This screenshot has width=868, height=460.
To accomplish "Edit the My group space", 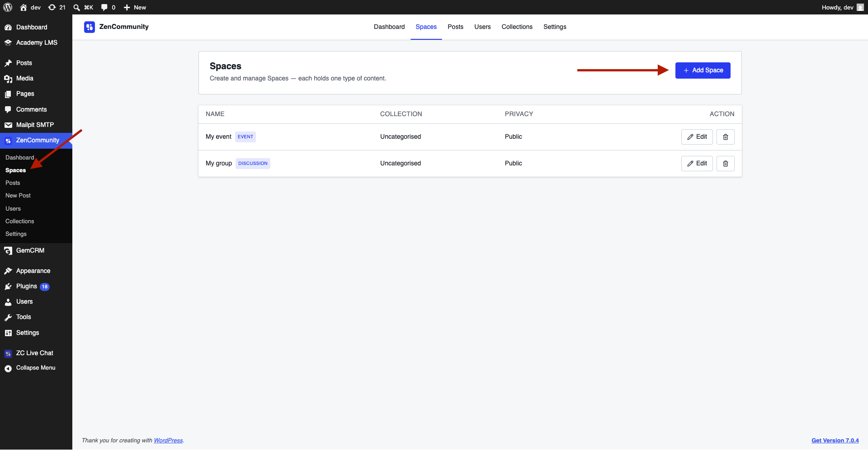I will click(697, 164).
